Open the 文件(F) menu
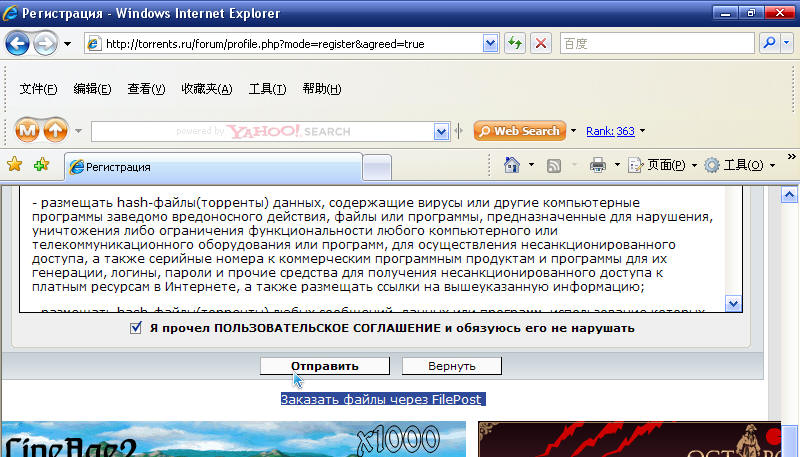This screenshot has width=800, height=457. (38, 89)
